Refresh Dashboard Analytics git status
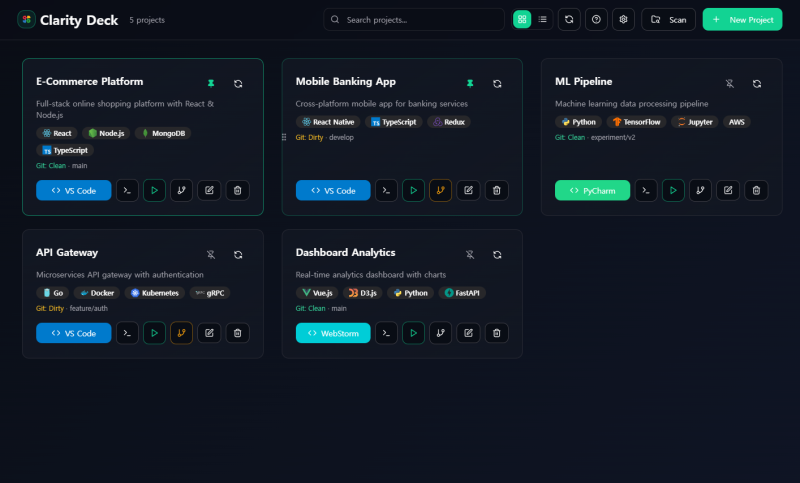 [497, 255]
